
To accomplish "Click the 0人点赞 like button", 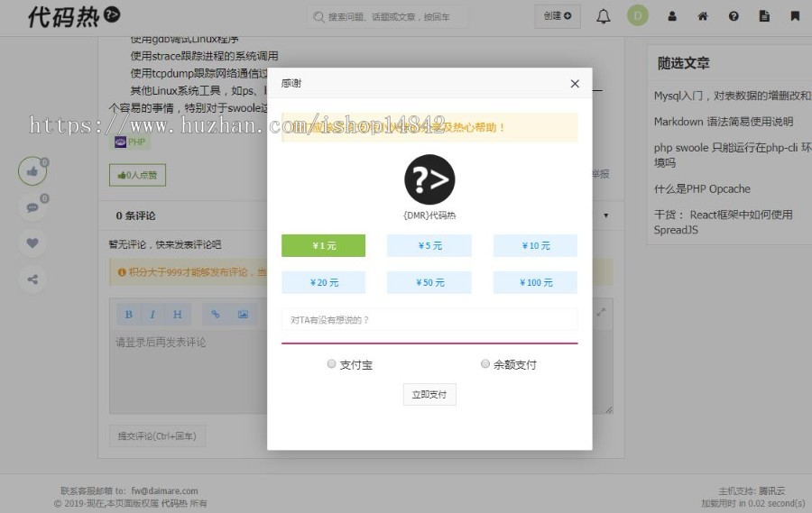I will pos(138,175).
